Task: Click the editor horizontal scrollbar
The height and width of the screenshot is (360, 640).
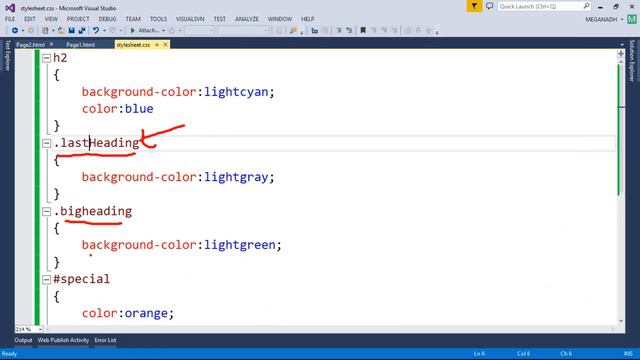Action: 330,329
